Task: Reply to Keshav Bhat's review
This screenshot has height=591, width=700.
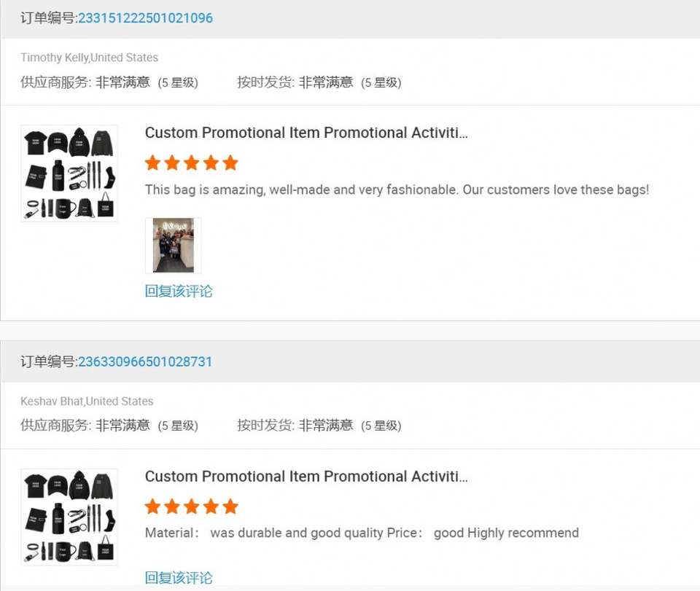Action: (179, 578)
